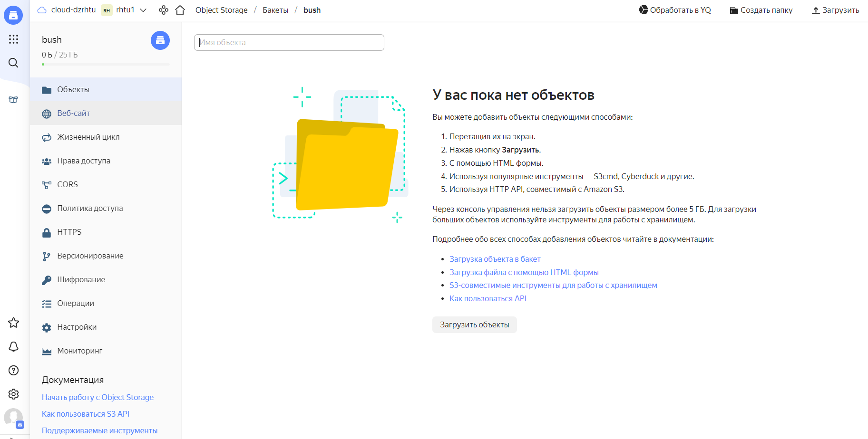Click the chart icon beside Мониторинг
Viewport: 868px width, 439px height.
point(47,351)
